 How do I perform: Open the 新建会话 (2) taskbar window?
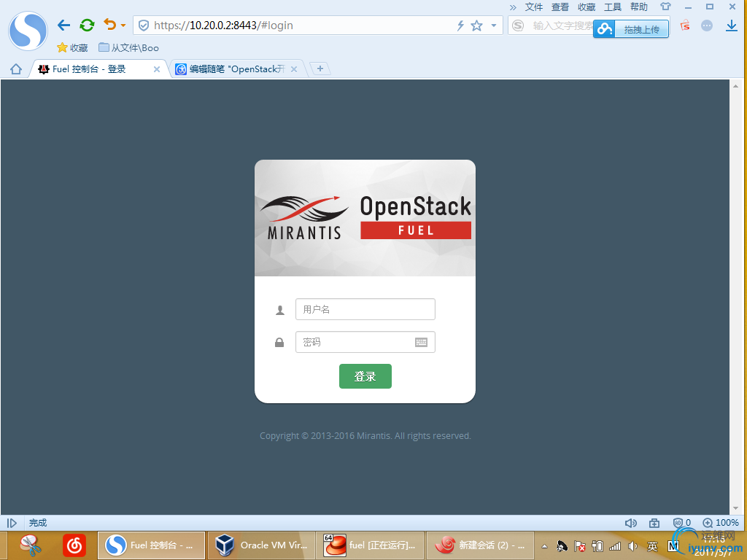point(481,545)
